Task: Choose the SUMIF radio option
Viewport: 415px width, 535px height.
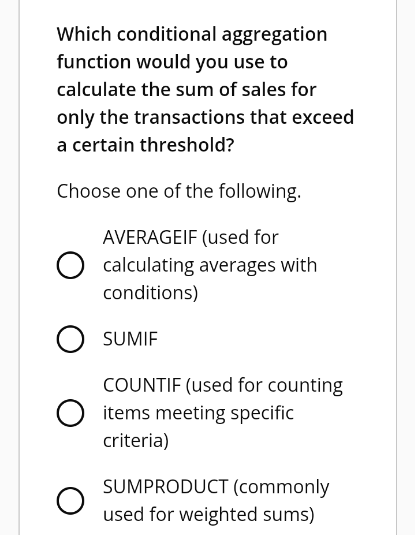Action: click(x=70, y=339)
